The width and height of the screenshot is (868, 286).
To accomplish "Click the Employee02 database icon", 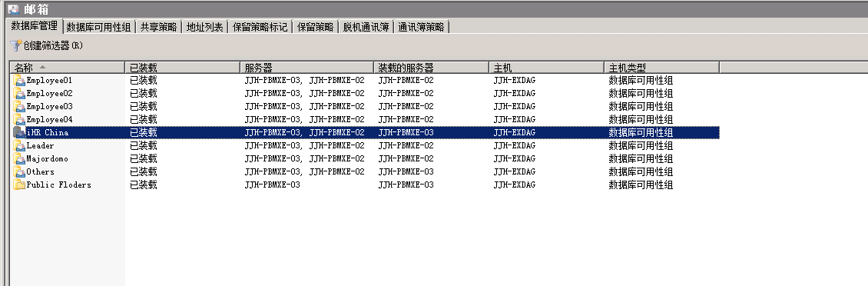I will [19, 94].
